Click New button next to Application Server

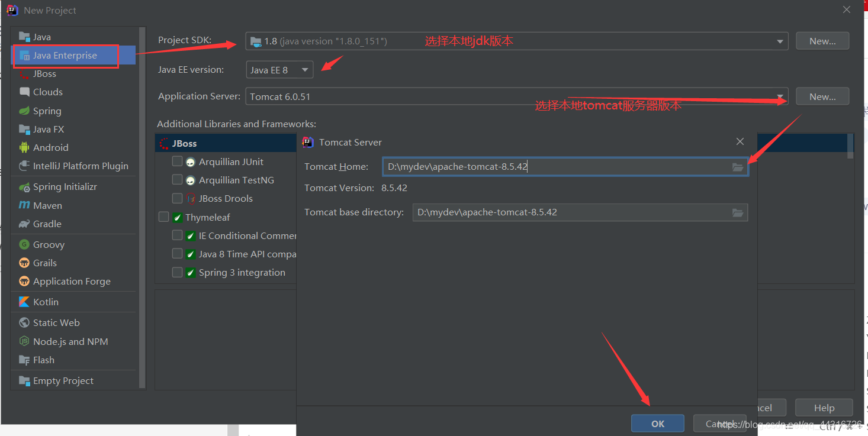tap(822, 96)
